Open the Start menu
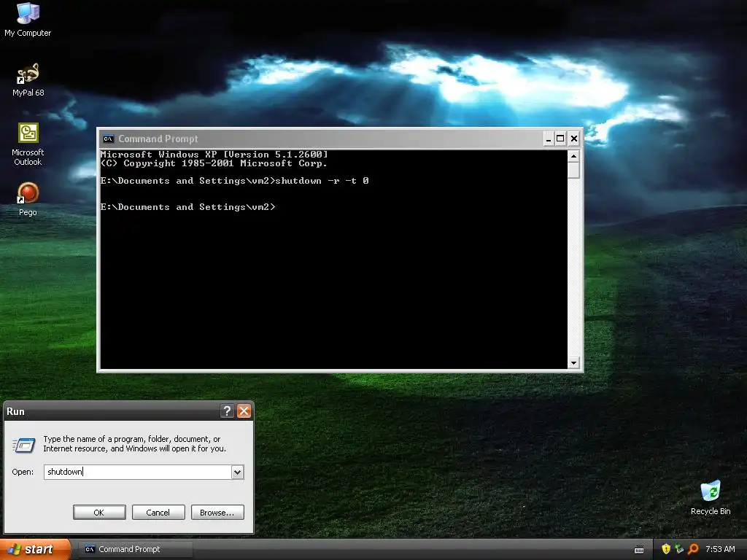The width and height of the screenshot is (747, 560). click(35, 549)
